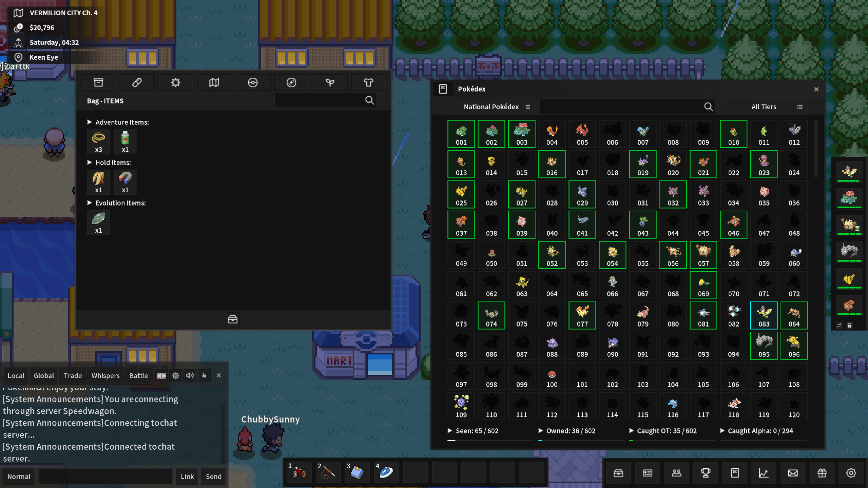Toggle the chat language flag filter
Screen dimensions: 868x488
(161, 376)
